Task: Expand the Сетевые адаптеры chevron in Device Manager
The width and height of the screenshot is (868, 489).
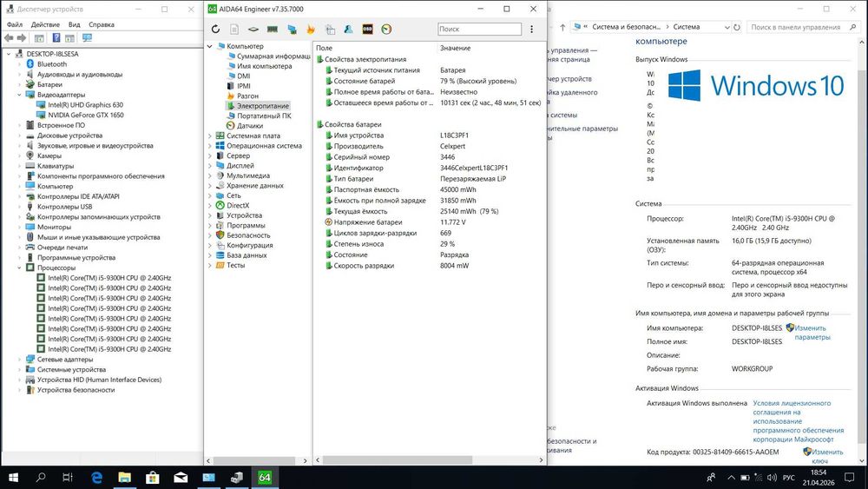Action: 19,360
